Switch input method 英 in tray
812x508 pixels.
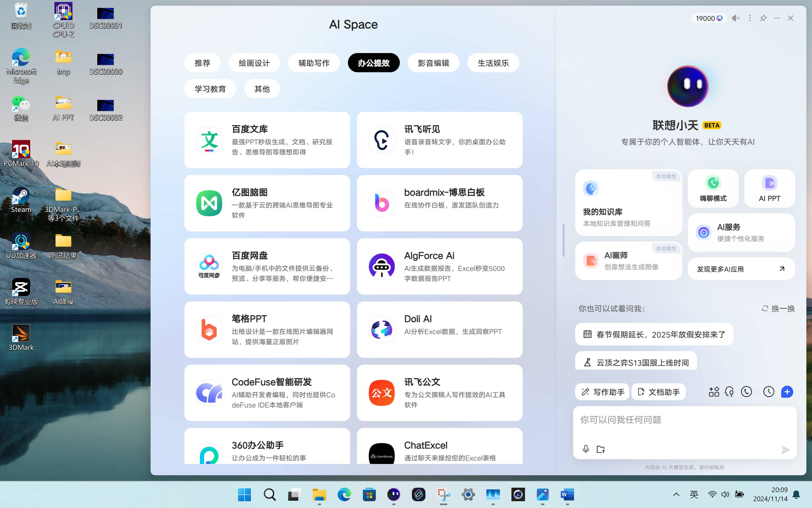coord(694,494)
